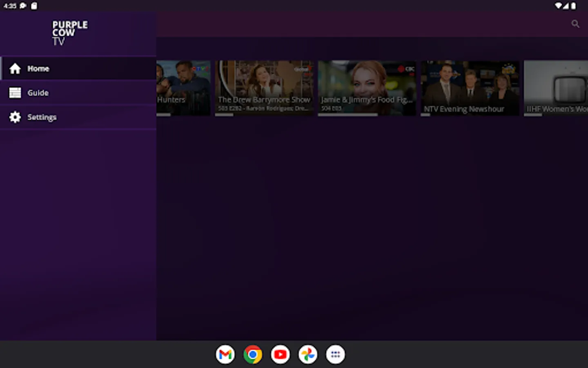Launch Gmail from the taskbar
Image resolution: width=588 pixels, height=368 pixels.
tap(225, 355)
